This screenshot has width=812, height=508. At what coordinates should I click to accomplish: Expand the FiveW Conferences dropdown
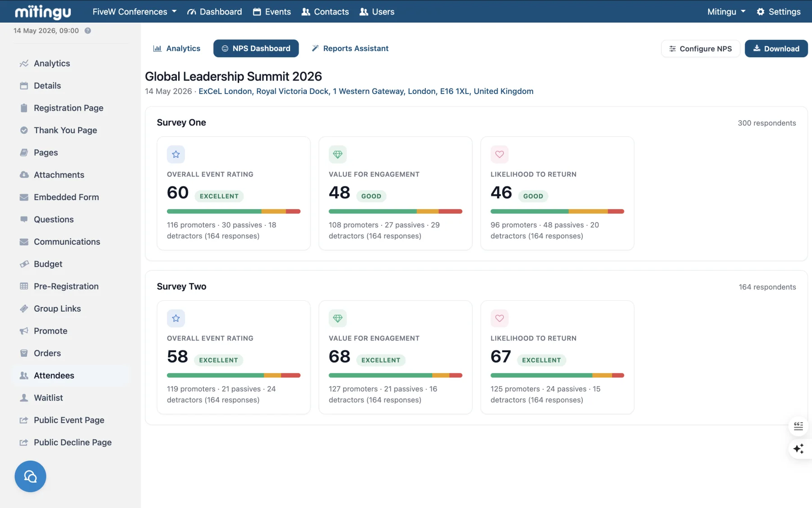134,12
